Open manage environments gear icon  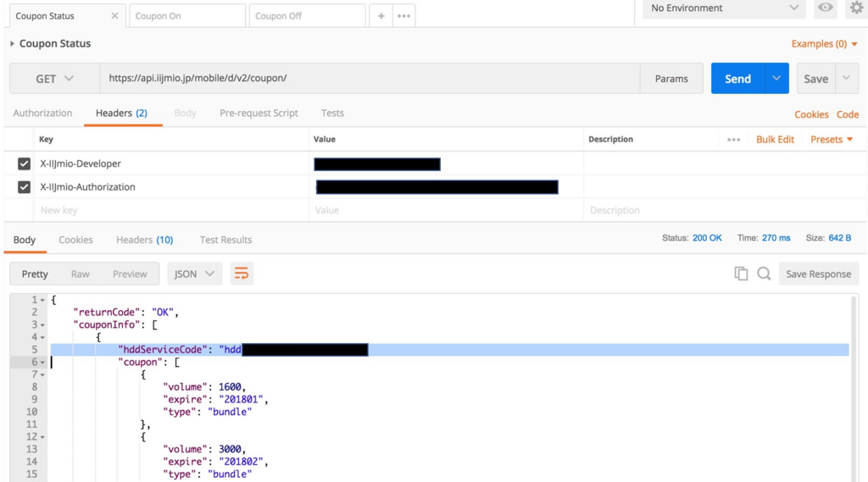click(857, 8)
